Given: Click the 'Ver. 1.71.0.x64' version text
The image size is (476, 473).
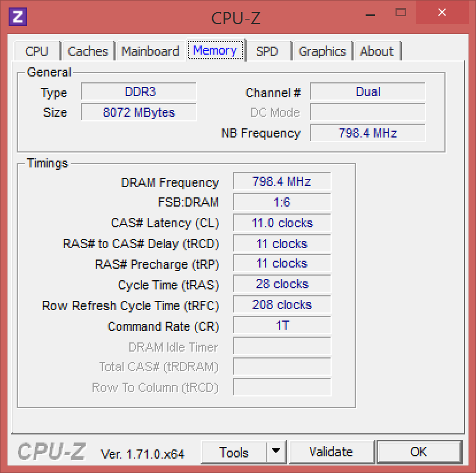Looking at the screenshot, I should pos(142,454).
